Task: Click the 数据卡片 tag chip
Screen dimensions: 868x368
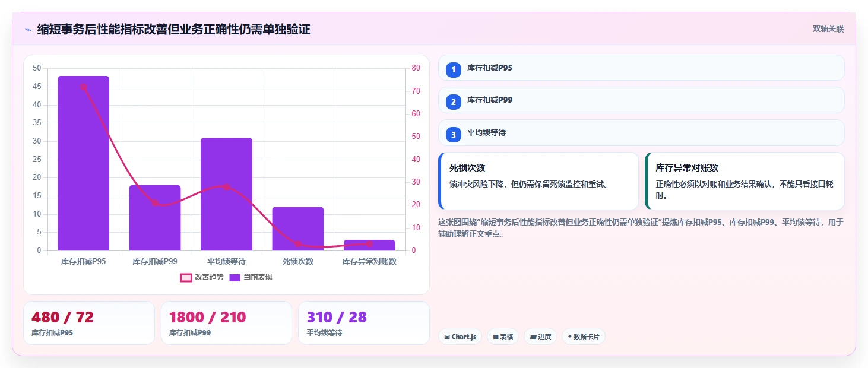Action: [x=584, y=337]
